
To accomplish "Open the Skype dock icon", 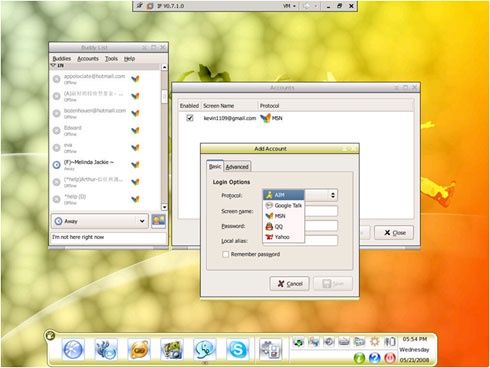I will point(237,350).
